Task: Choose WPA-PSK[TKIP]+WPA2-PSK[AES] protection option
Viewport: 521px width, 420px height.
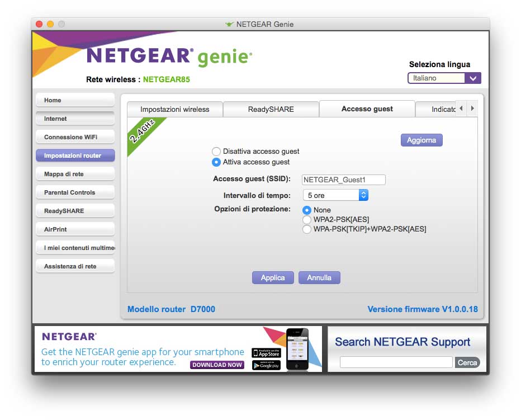Action: coord(307,229)
